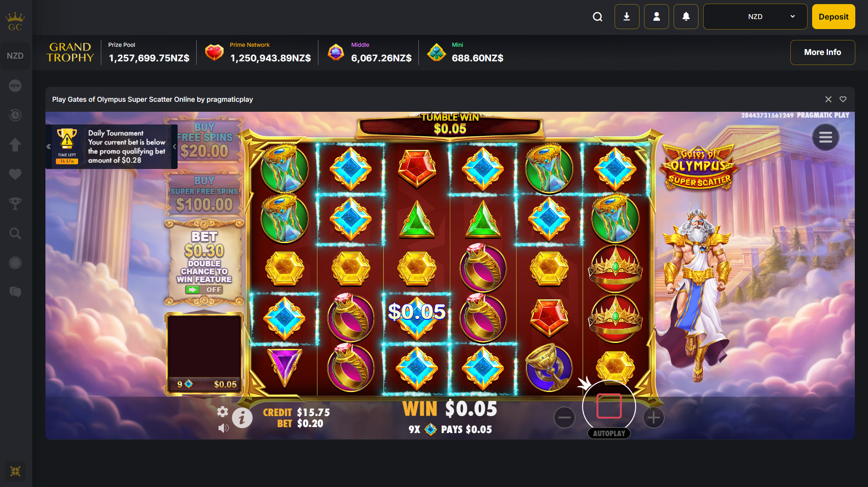Open the site search magnifier icon
This screenshot has width=868, height=487.
(597, 17)
